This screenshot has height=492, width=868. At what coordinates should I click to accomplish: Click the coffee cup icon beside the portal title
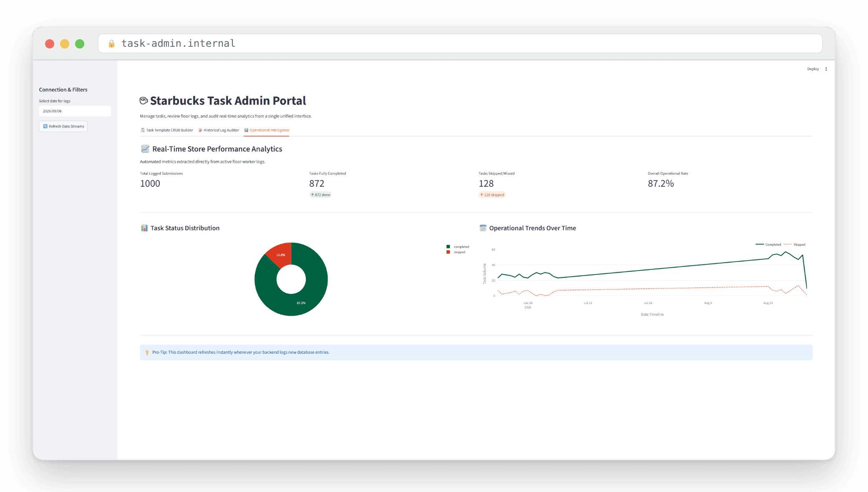click(144, 101)
